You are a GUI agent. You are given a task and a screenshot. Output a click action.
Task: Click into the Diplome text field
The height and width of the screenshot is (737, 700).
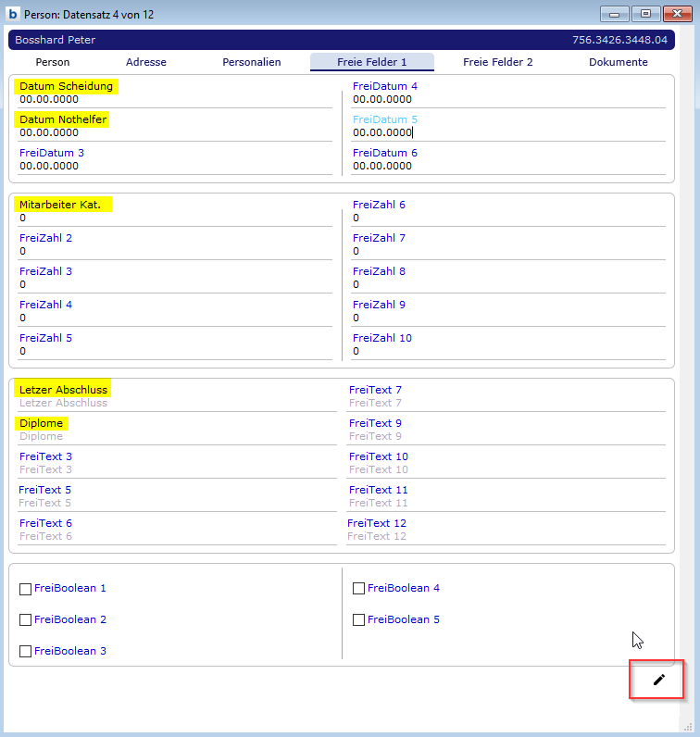pos(174,437)
